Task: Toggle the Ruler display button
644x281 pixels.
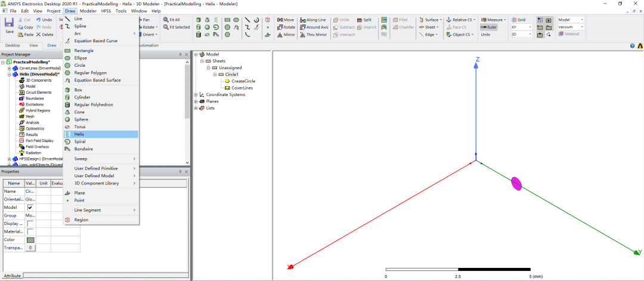Action: pyautogui.click(x=489, y=27)
